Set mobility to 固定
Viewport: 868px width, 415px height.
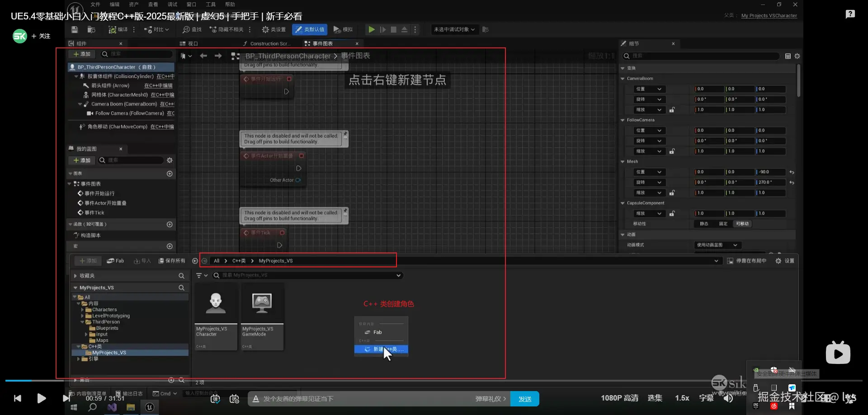[723, 224]
